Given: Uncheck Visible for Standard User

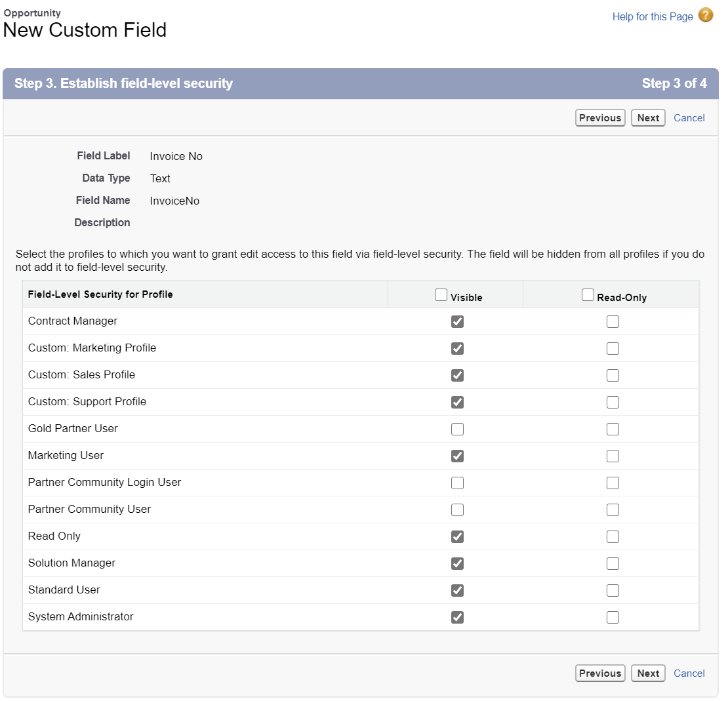Looking at the screenshot, I should tap(458, 591).
